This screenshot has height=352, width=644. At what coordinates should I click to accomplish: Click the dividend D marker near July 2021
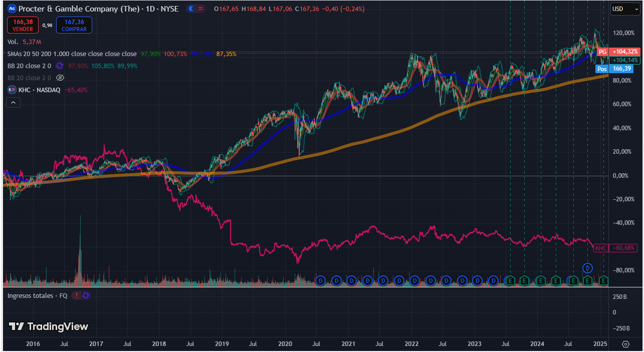383,281
